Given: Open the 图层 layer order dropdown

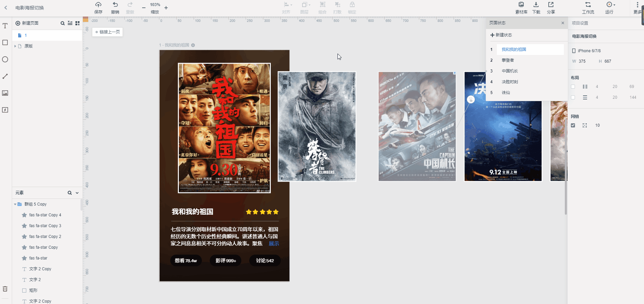Looking at the screenshot, I should pos(304,7).
